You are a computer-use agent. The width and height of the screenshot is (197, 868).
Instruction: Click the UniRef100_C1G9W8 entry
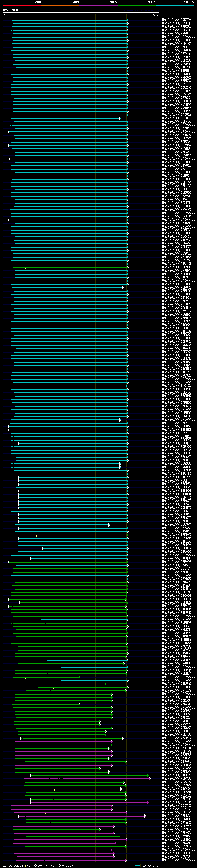tap(177, 464)
